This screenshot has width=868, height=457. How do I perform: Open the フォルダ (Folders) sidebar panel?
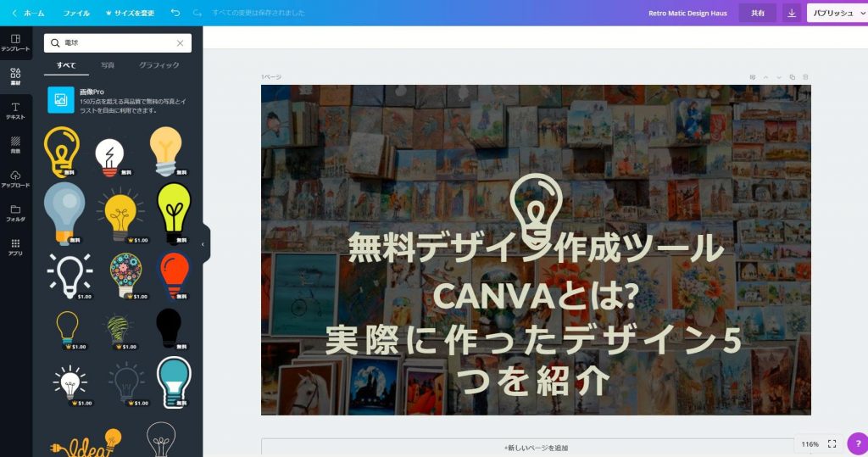pos(15,213)
